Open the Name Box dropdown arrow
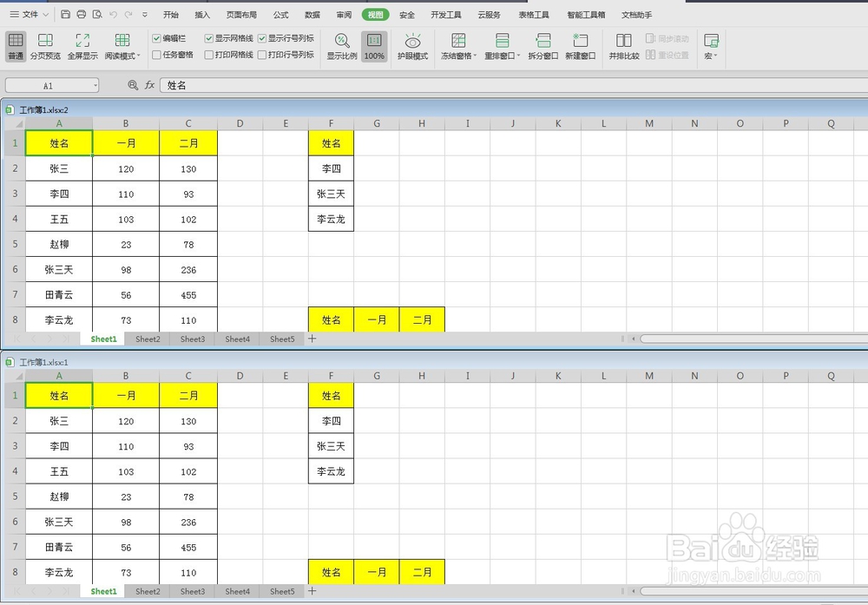 95,85
